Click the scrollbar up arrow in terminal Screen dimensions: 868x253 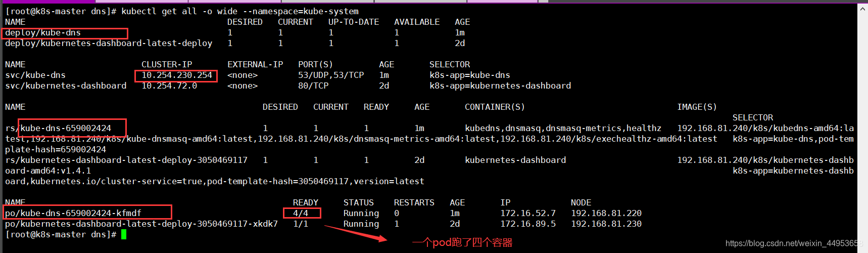click(863, 9)
